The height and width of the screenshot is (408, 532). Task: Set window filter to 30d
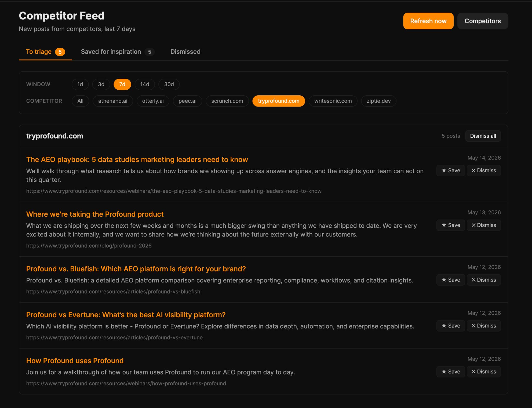point(169,84)
